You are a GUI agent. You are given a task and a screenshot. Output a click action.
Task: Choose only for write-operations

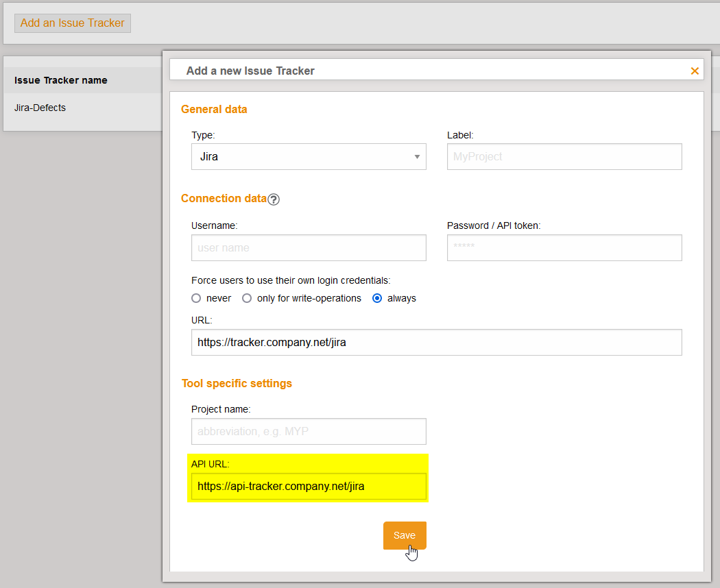coord(247,297)
